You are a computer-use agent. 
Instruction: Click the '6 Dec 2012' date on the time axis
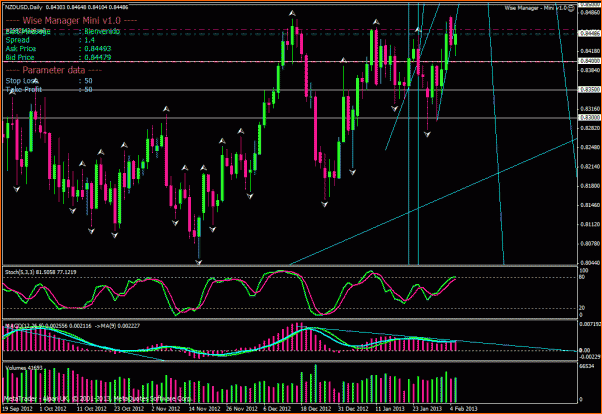278,409
